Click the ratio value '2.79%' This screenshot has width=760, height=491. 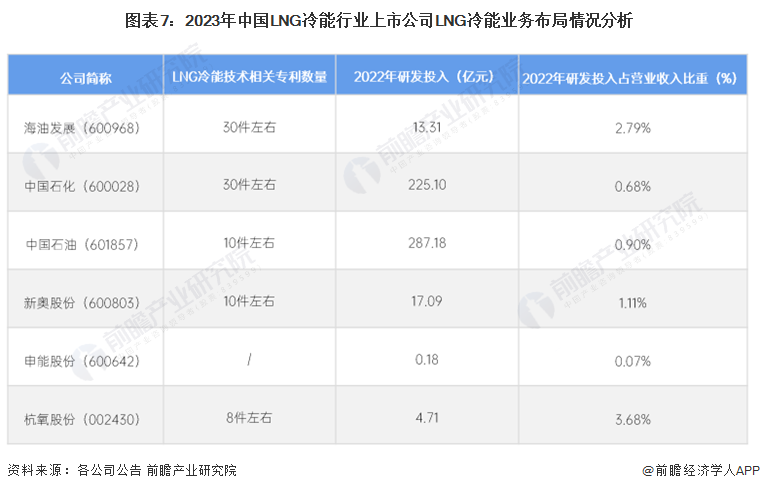633,128
